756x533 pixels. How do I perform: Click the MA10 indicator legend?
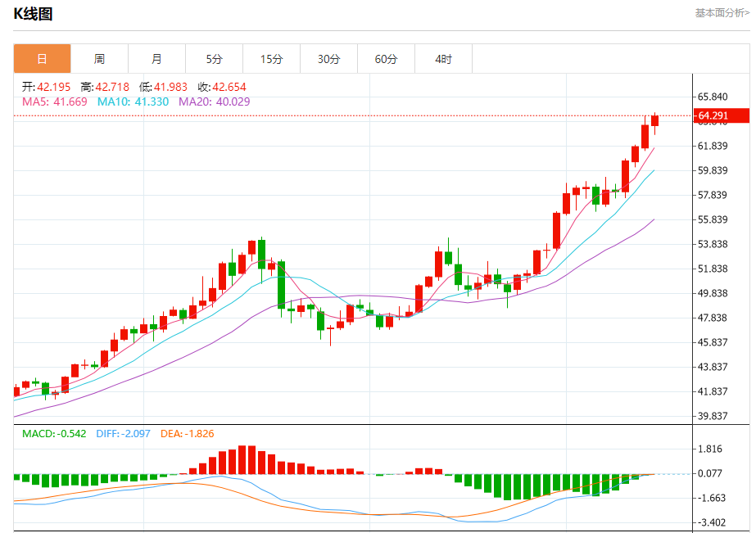[x=133, y=102]
